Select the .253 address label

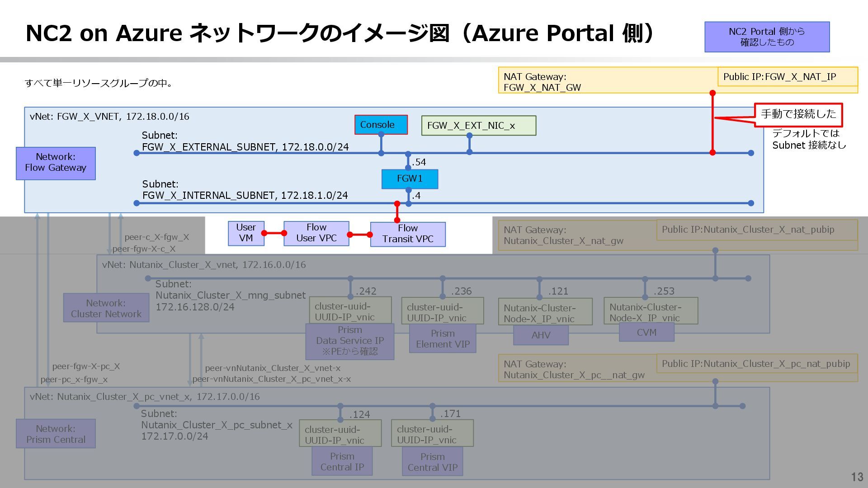click(664, 291)
